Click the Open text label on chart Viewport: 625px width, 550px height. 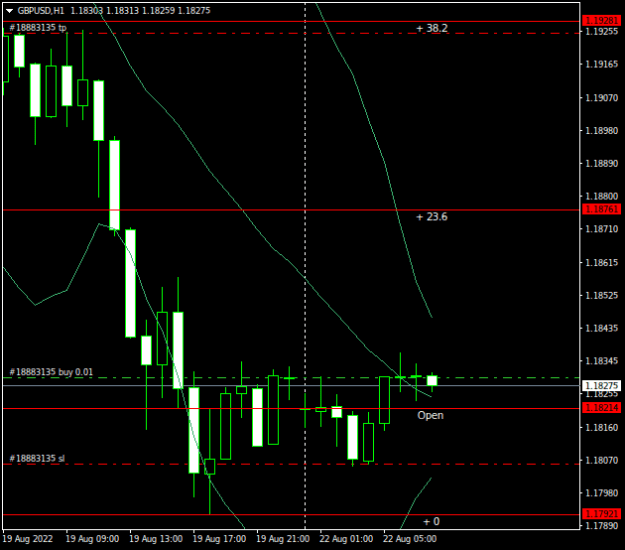point(430,415)
